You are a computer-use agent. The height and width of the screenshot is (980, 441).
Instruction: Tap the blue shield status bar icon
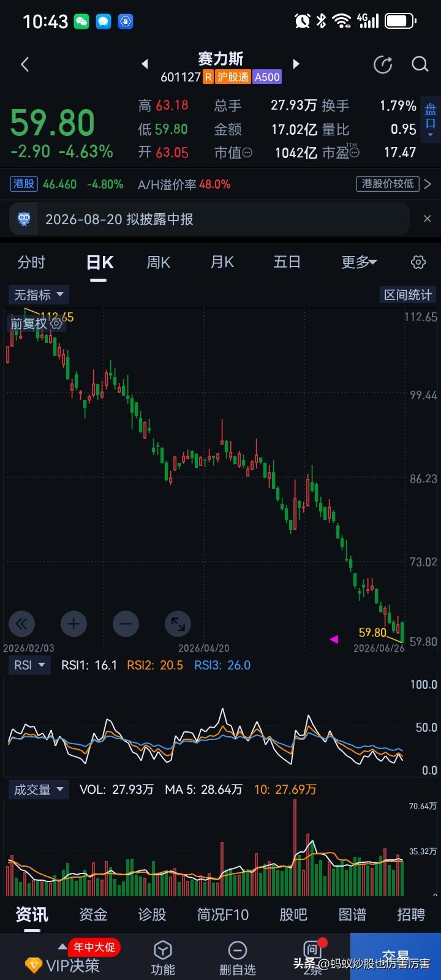(125, 21)
